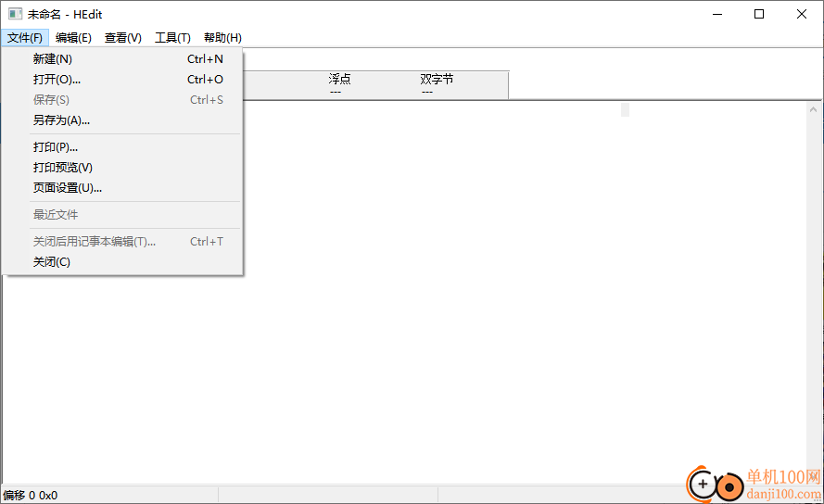Click the 双字节 value column
The height and width of the screenshot is (504, 824).
pos(437,84)
